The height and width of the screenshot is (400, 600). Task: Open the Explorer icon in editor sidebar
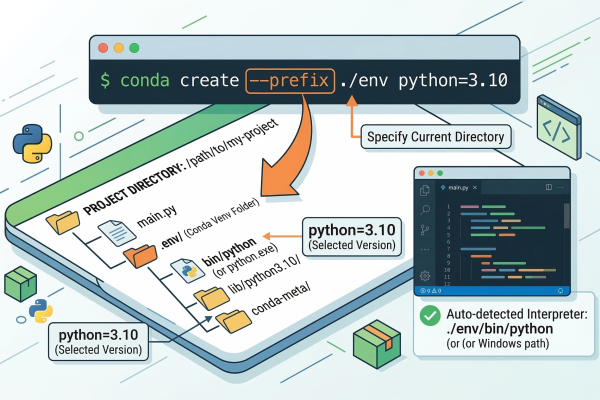(x=425, y=190)
